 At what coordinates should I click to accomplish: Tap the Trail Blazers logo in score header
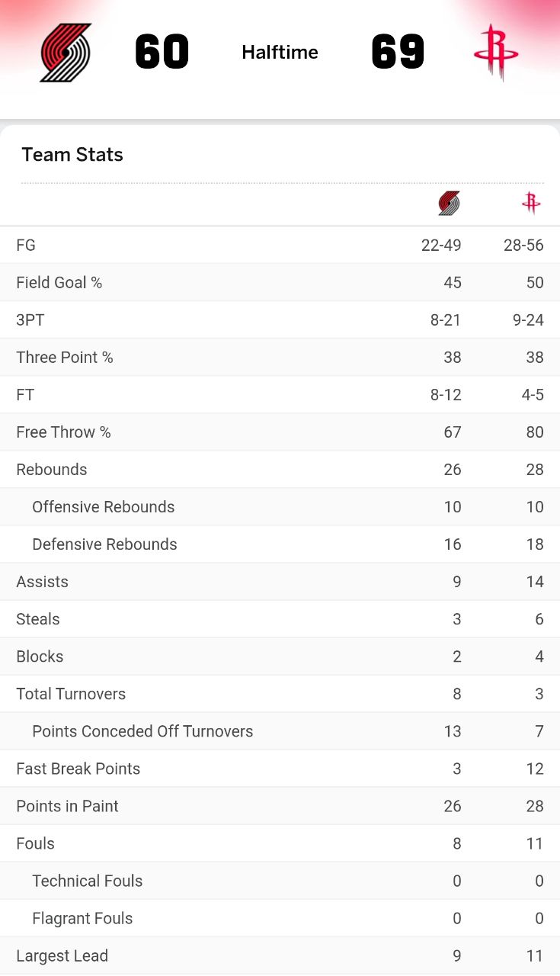pos(66,52)
